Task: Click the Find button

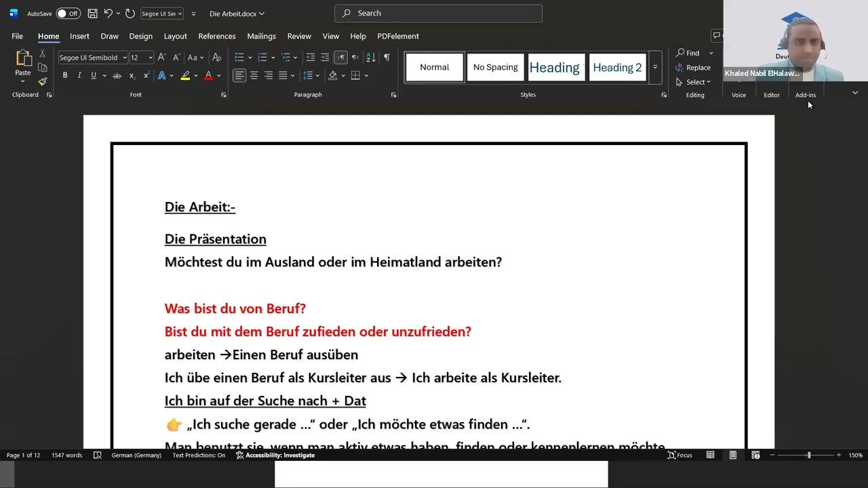Action: click(688, 53)
